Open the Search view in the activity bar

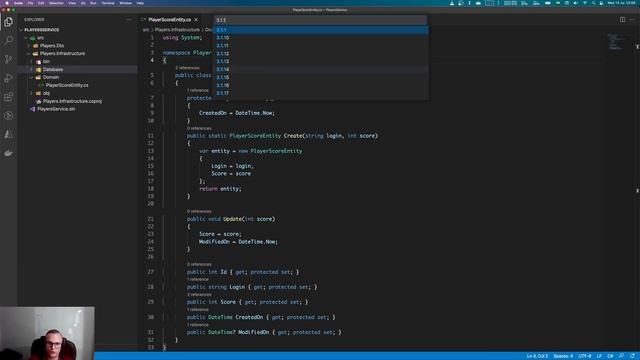click(x=9, y=40)
